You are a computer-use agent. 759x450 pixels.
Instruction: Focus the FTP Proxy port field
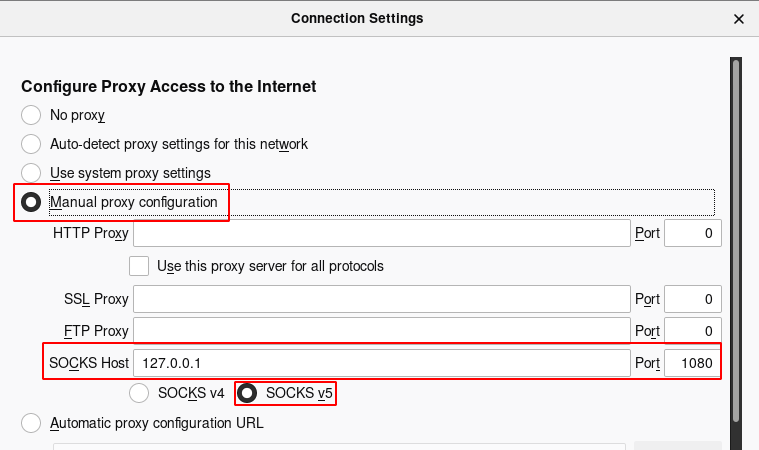[x=692, y=331]
